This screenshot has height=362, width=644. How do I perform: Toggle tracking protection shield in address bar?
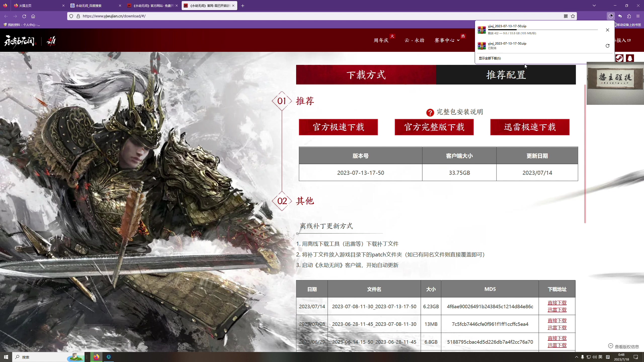coord(71,16)
